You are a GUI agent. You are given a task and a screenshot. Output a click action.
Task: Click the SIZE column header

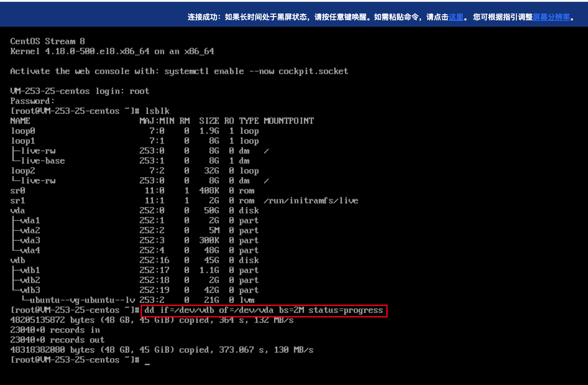[209, 121]
